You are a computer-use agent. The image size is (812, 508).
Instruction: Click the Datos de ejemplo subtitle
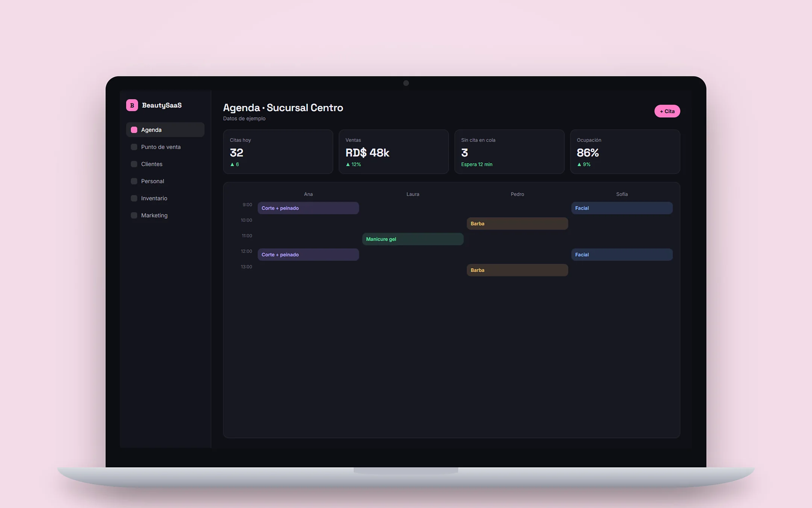[244, 119]
